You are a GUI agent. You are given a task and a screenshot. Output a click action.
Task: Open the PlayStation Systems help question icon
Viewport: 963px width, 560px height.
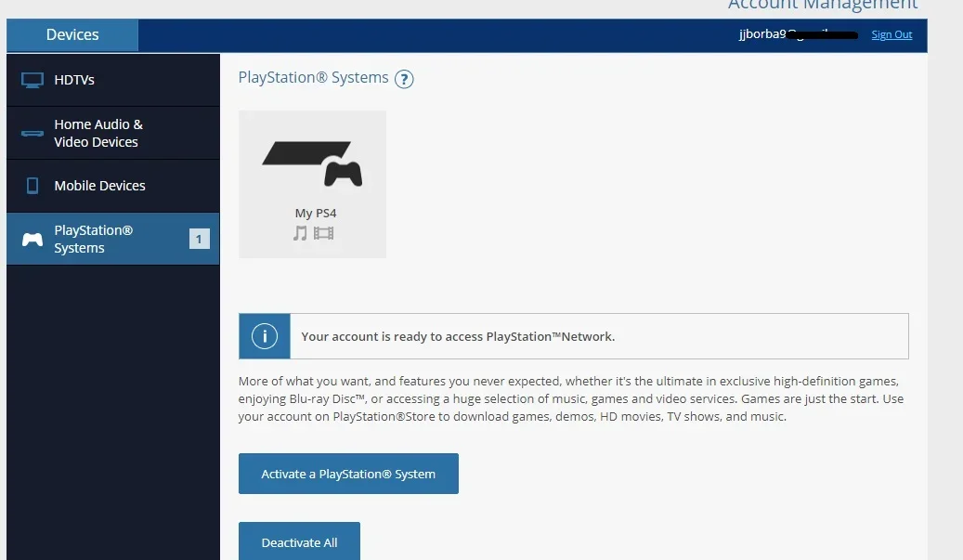(404, 79)
